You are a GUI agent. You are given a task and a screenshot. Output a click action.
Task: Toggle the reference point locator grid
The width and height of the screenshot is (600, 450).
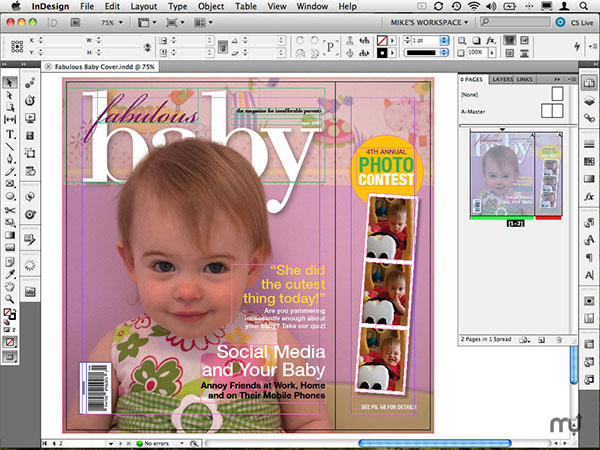pos(18,46)
